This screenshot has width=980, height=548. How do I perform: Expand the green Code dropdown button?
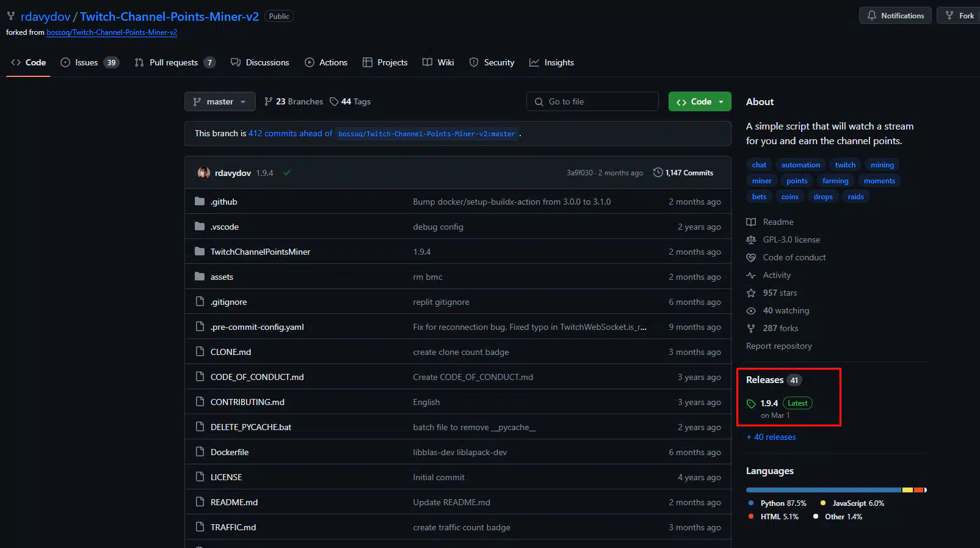click(700, 101)
